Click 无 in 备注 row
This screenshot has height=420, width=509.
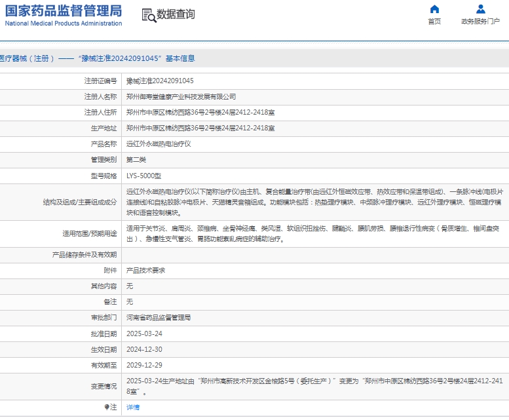(130, 302)
